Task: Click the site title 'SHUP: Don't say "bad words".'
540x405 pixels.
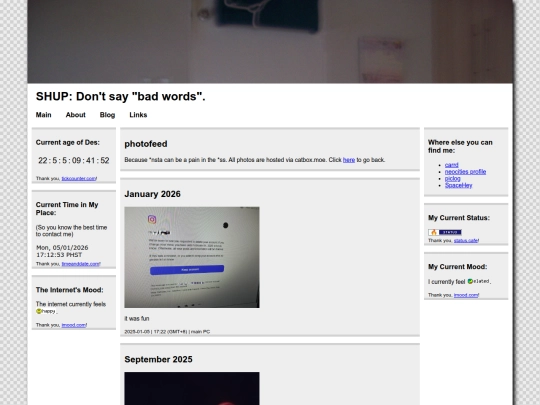Action: (x=121, y=96)
